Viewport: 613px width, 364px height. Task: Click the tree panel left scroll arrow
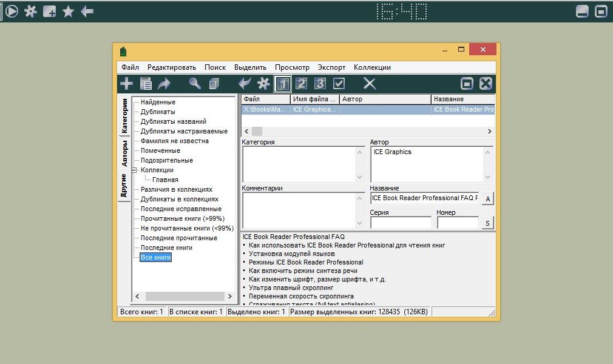coord(137,297)
